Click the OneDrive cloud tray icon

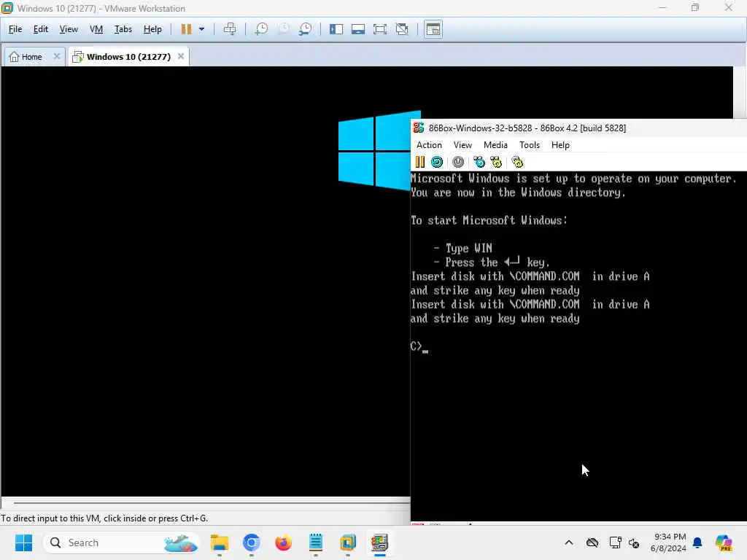(592, 542)
